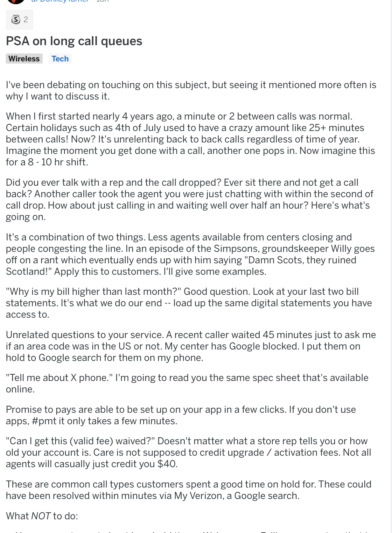Click the "#pmt" text in the post
Image resolution: width=392 pixels, height=533 pixels.
point(44,421)
